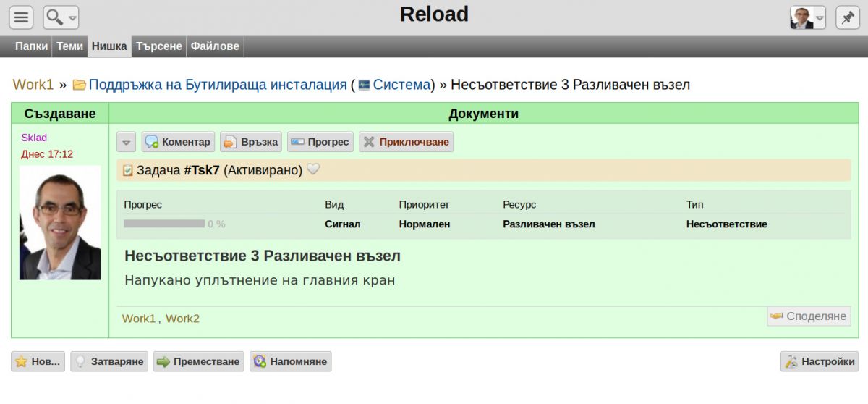Click Днес 17:12 timestamp
Viewport: 868px width, 404px height.
[47, 154]
